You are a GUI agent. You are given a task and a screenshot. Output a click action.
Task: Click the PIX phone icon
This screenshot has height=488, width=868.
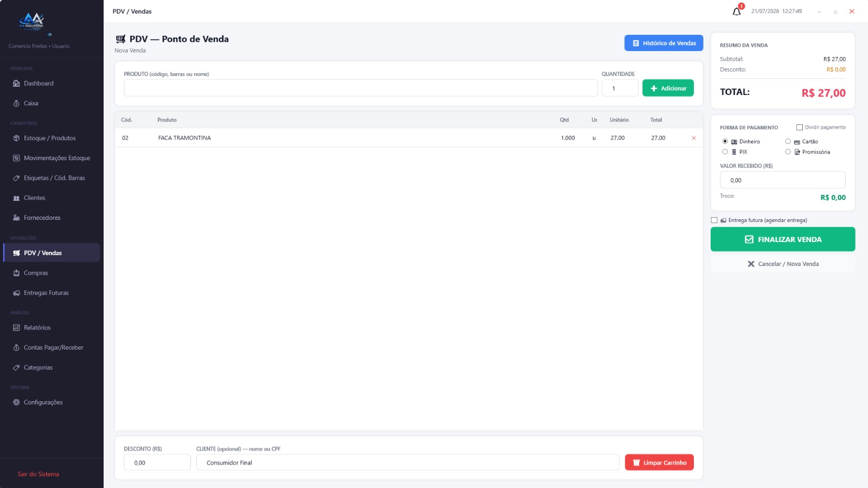(734, 152)
